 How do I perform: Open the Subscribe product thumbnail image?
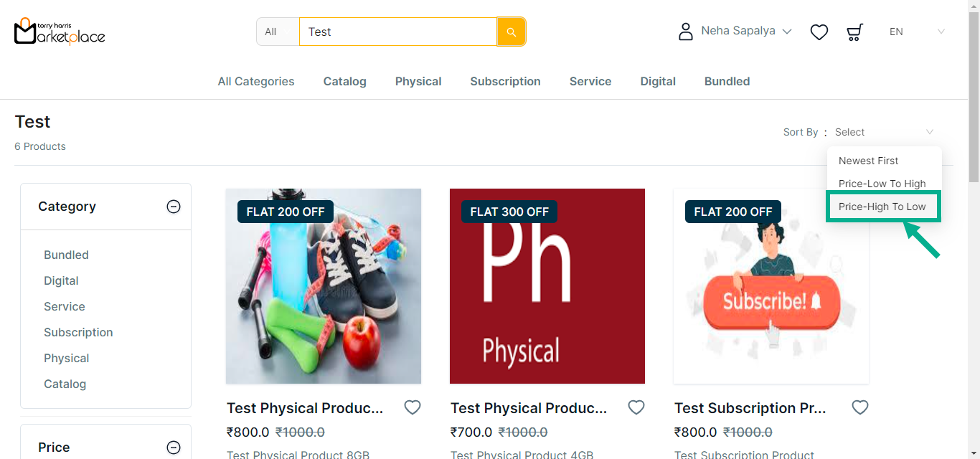point(771,286)
